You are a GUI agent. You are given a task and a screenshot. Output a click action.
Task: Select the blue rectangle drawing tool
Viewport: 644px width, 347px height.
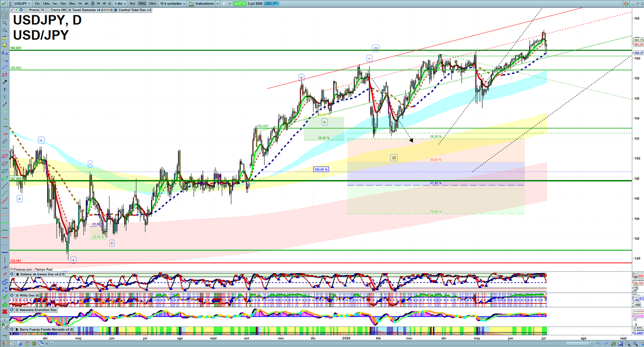coord(4,67)
